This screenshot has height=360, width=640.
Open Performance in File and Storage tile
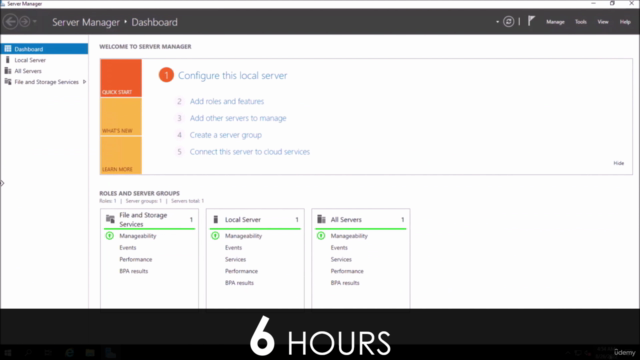pos(136,260)
